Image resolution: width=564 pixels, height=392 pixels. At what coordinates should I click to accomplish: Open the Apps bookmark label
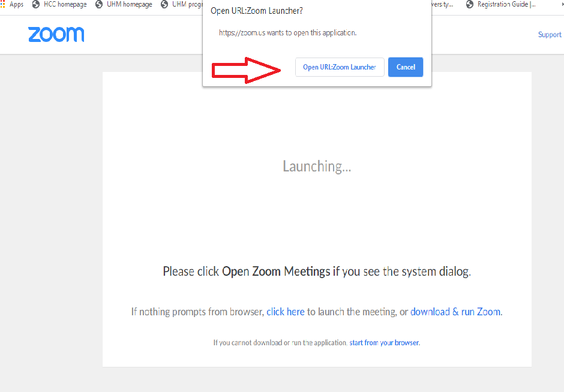[17, 4]
